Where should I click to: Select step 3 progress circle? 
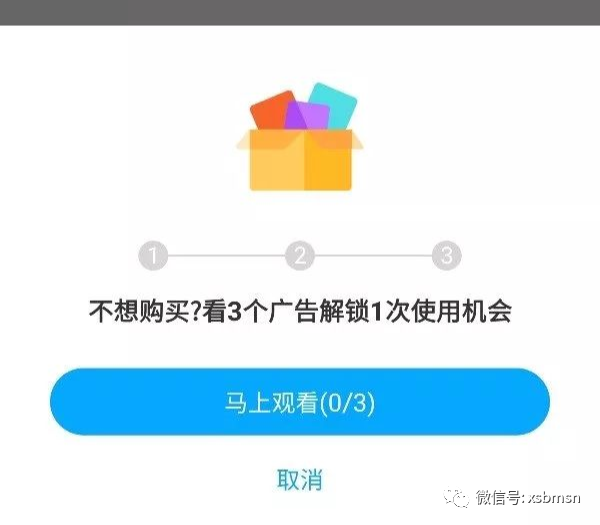point(447,256)
